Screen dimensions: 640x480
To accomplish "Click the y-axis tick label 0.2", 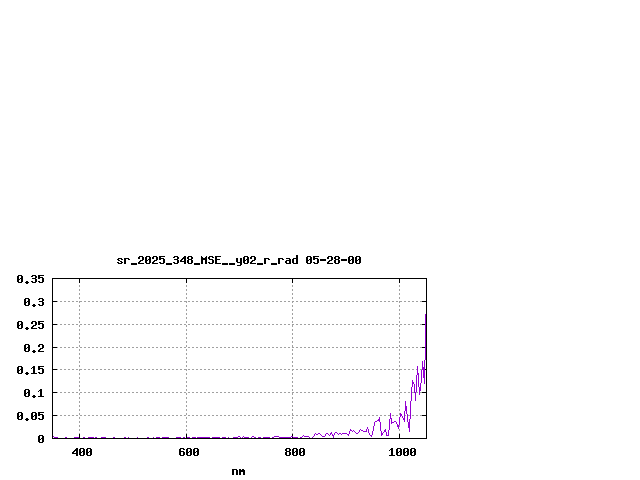I will click(34, 348).
